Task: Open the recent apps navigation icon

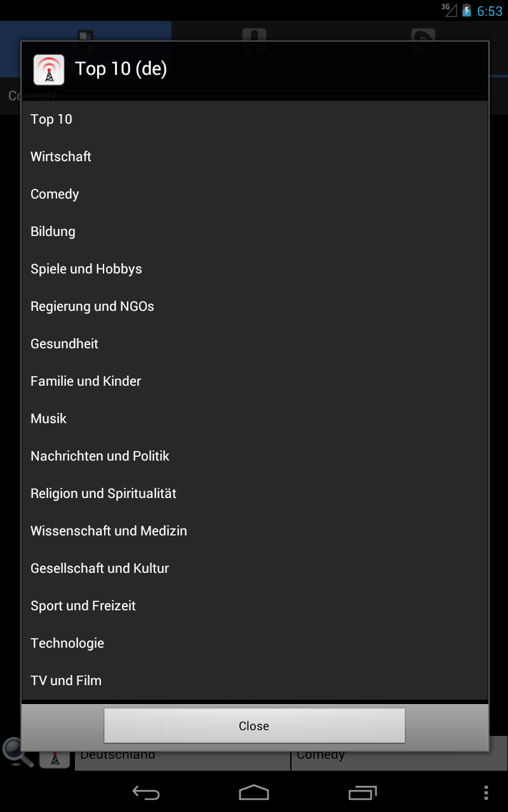Action: pyautogui.click(x=363, y=792)
